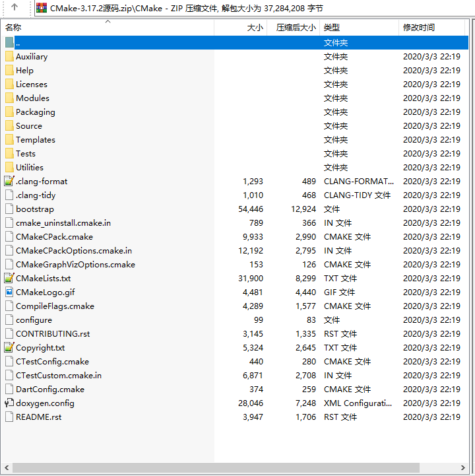475x476 pixels.
Task: Sort by the 压缩后大小 column header
Action: pos(294,28)
